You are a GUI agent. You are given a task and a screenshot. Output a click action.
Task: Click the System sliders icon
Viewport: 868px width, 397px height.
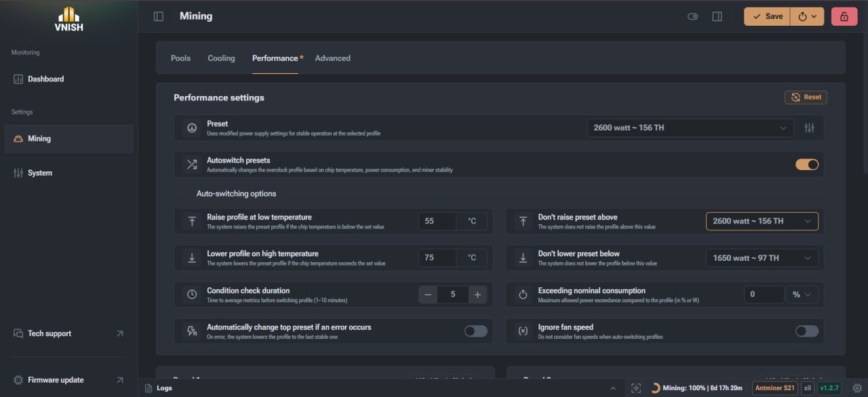click(x=18, y=173)
